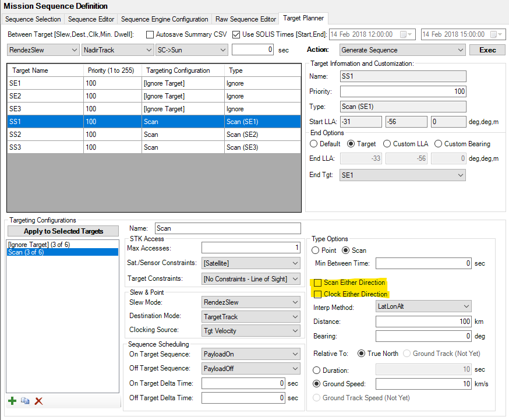509x420 pixels.
Task: Enable the Scan Either Direction checkbox
Action: 318,283
